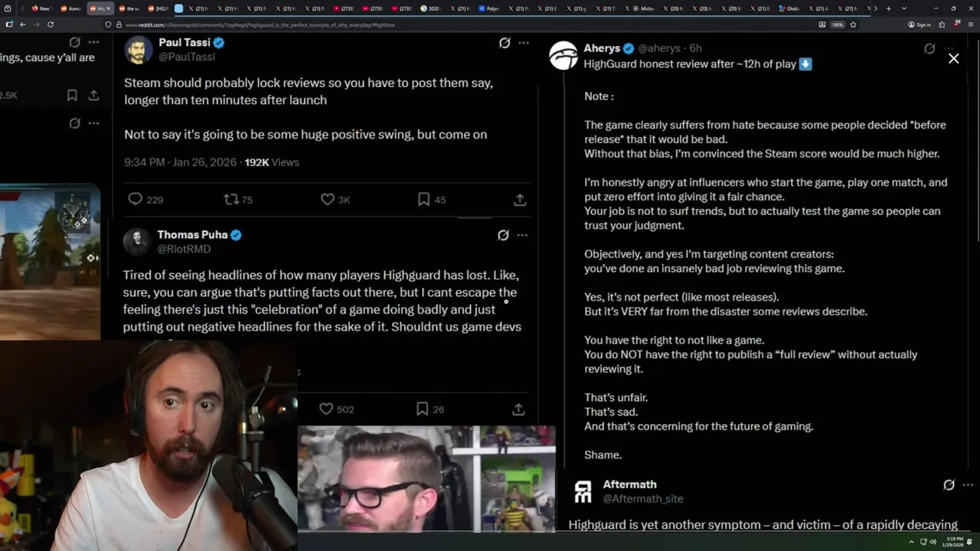
Task: Show hidden system tray icons chevron
Action: 911,542
